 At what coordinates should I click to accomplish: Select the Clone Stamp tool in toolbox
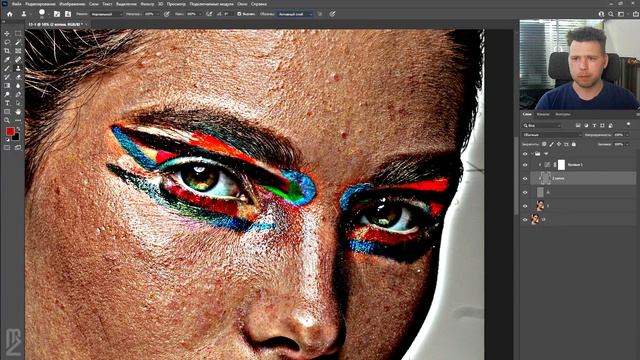tap(18, 68)
